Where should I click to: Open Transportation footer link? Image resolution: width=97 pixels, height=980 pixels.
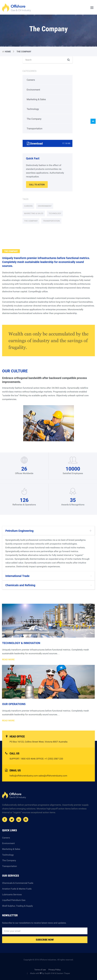pos(10,866)
